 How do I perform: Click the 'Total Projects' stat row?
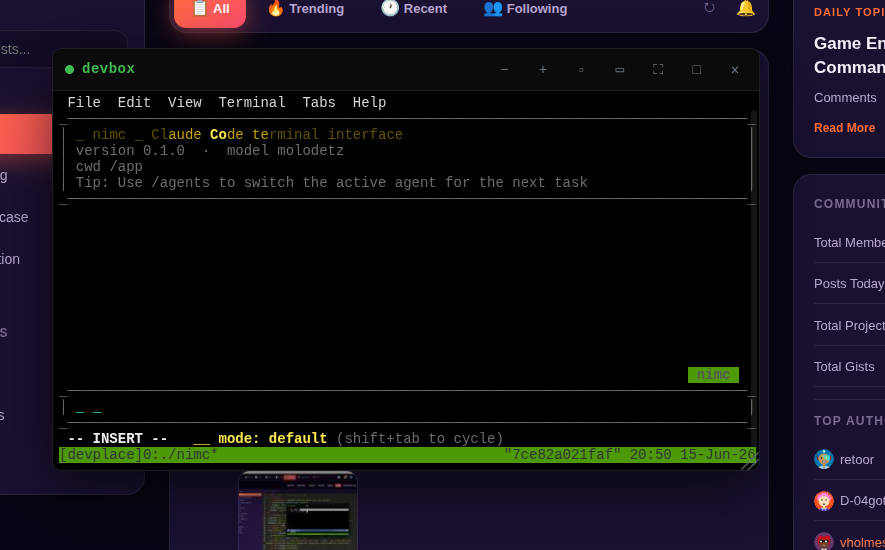click(849, 325)
